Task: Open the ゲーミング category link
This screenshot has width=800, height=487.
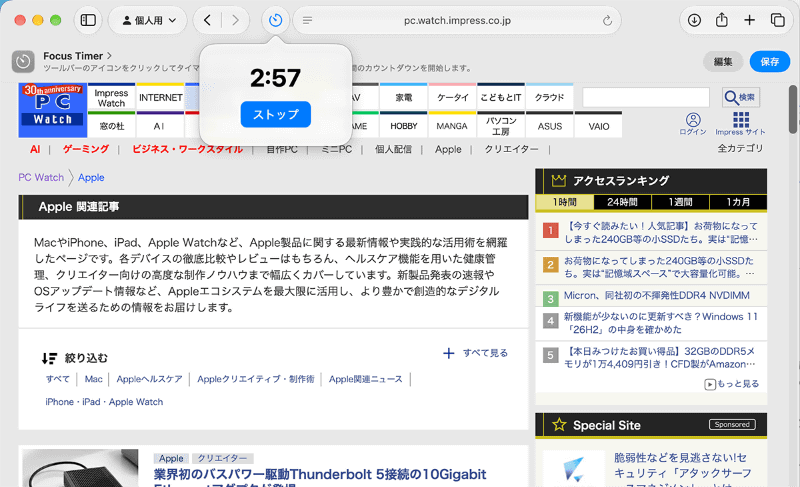Action: [x=85, y=149]
